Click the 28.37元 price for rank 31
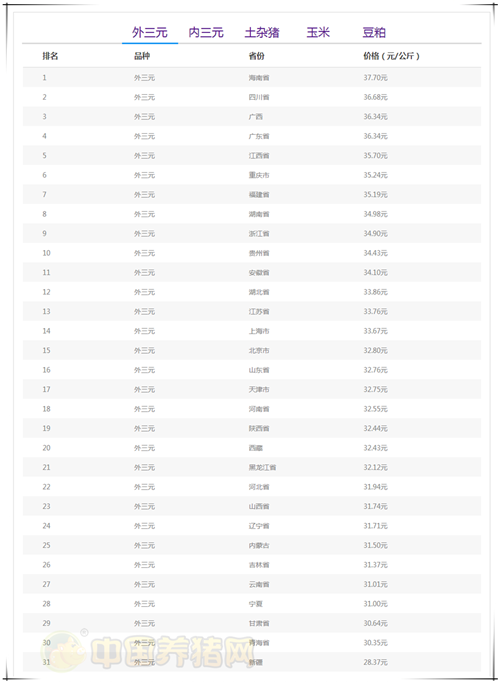The height and width of the screenshot is (683, 500). [375, 662]
